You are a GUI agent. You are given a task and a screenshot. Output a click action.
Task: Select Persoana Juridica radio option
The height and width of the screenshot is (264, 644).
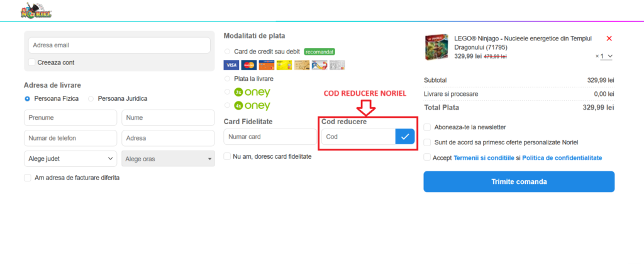(91, 99)
